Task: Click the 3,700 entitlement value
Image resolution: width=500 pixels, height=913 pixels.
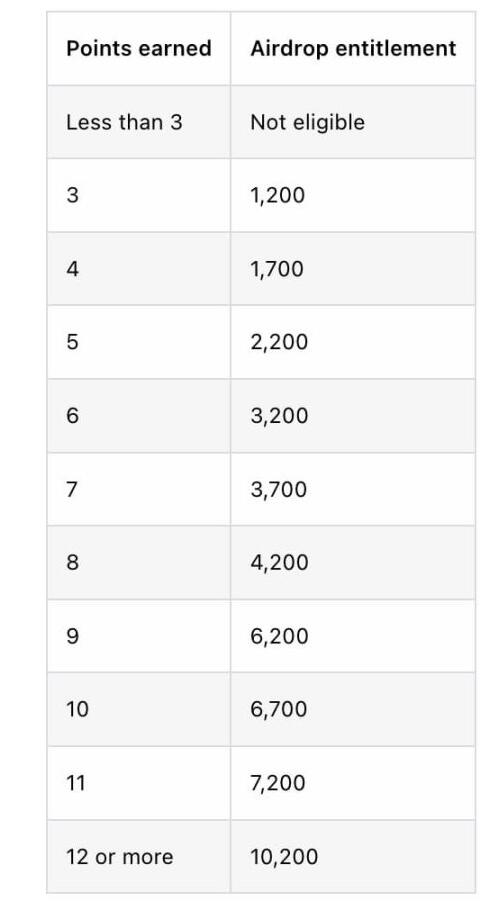Action: pos(278,489)
